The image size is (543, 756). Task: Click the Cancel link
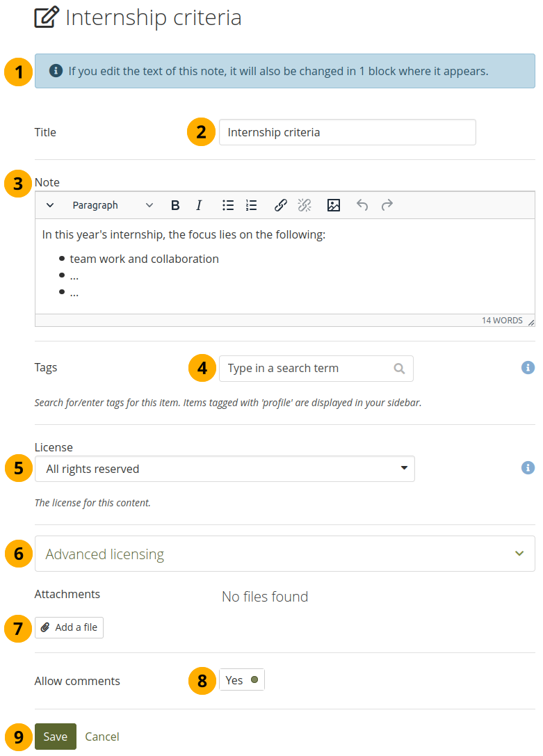tap(102, 737)
